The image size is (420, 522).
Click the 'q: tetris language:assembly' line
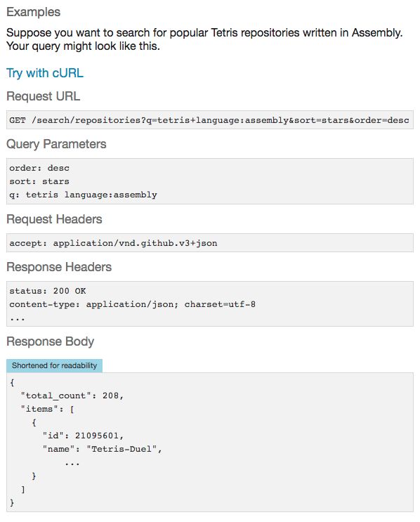point(83,195)
